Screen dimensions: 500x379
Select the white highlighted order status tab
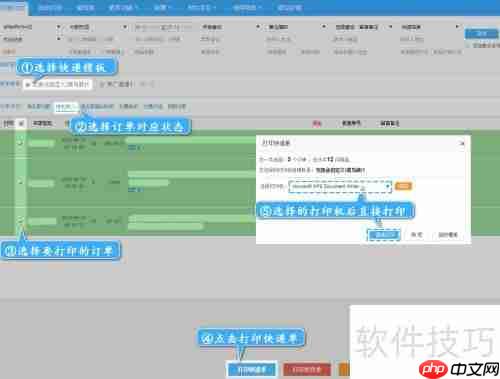pos(66,107)
